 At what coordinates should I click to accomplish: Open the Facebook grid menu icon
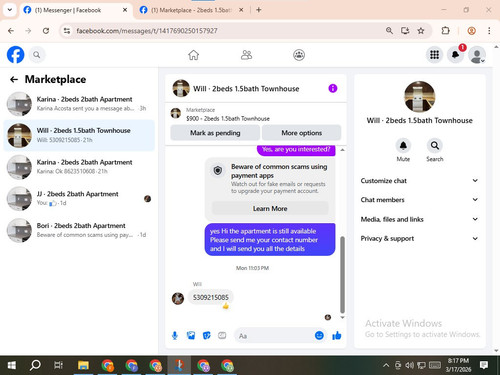click(x=434, y=55)
